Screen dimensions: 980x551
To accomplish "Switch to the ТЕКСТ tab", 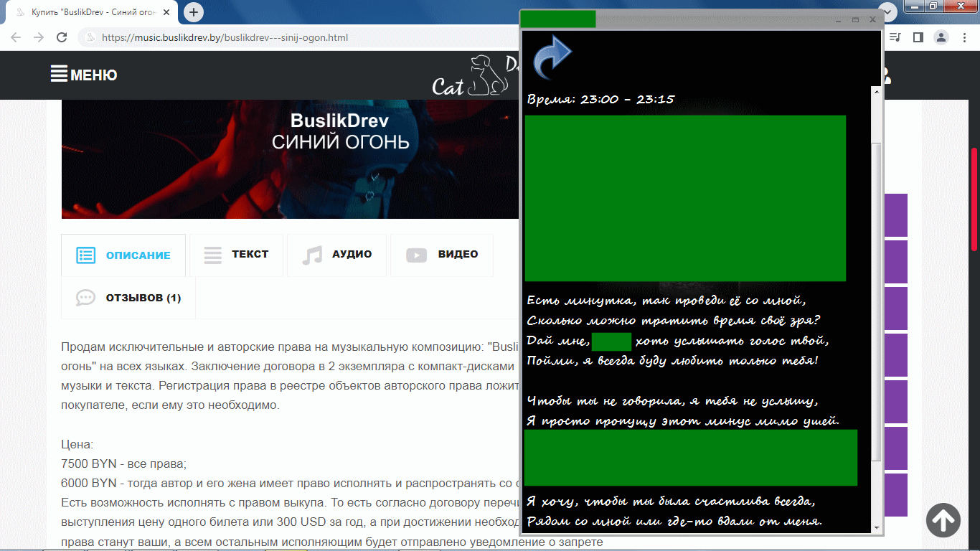I will (236, 255).
